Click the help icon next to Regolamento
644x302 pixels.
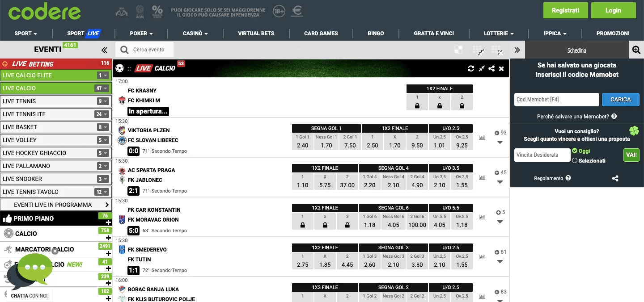click(x=568, y=178)
